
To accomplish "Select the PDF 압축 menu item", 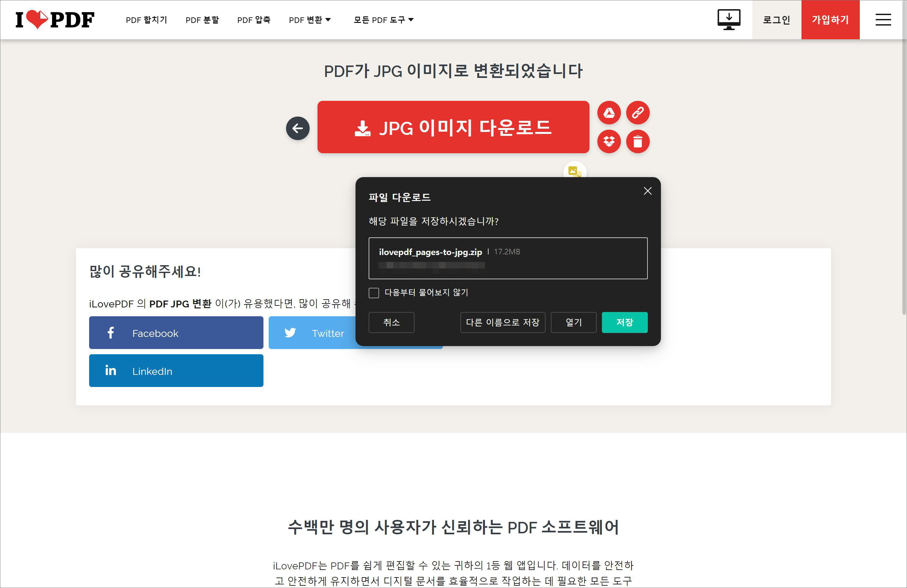I will pos(254,20).
